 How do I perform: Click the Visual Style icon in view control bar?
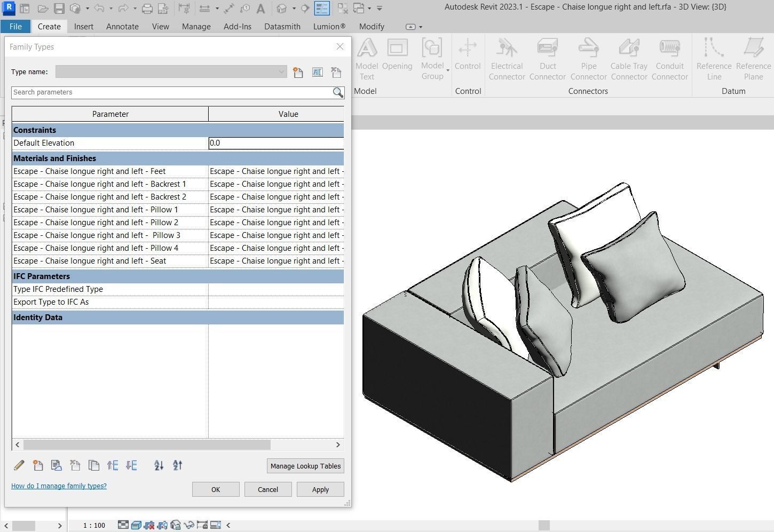point(136,525)
